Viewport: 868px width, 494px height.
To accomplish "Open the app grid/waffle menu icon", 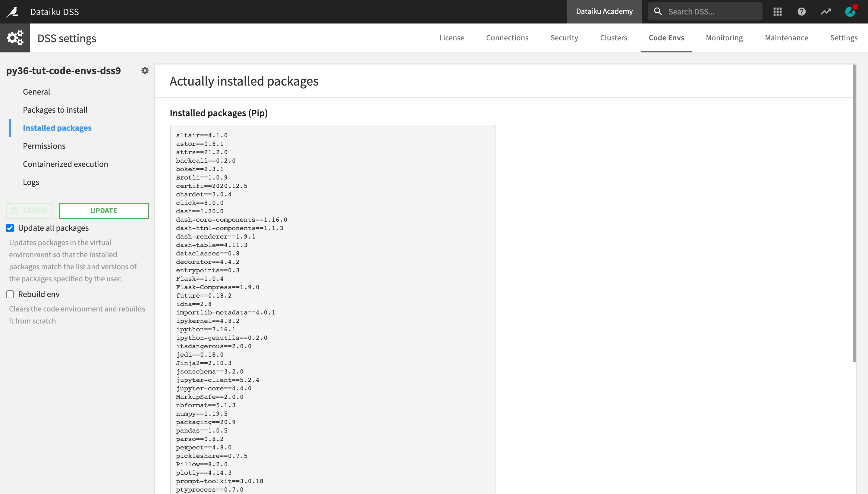I will [777, 11].
